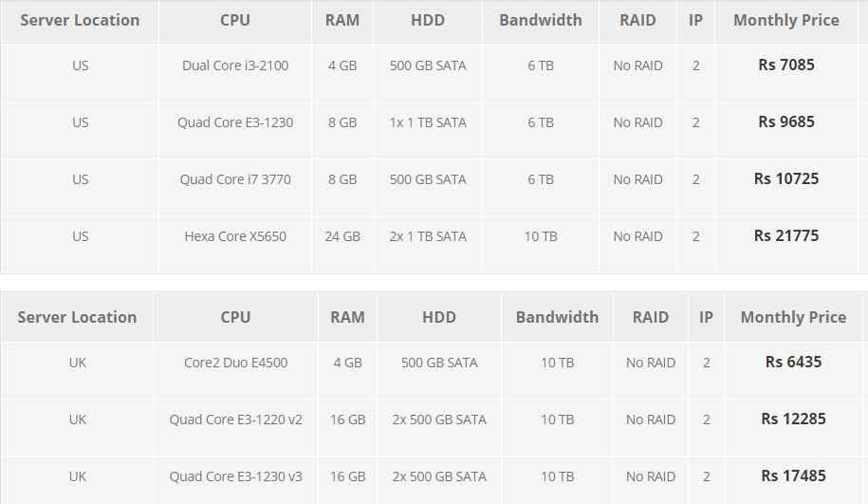Select Quad Core E3-1220 v2 cell

pos(236,420)
